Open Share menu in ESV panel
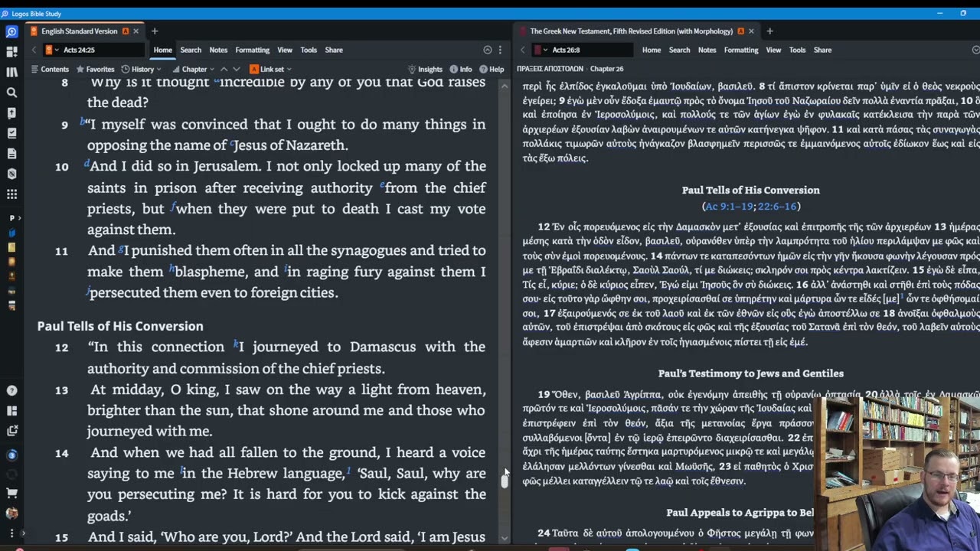The image size is (980, 551). [334, 50]
